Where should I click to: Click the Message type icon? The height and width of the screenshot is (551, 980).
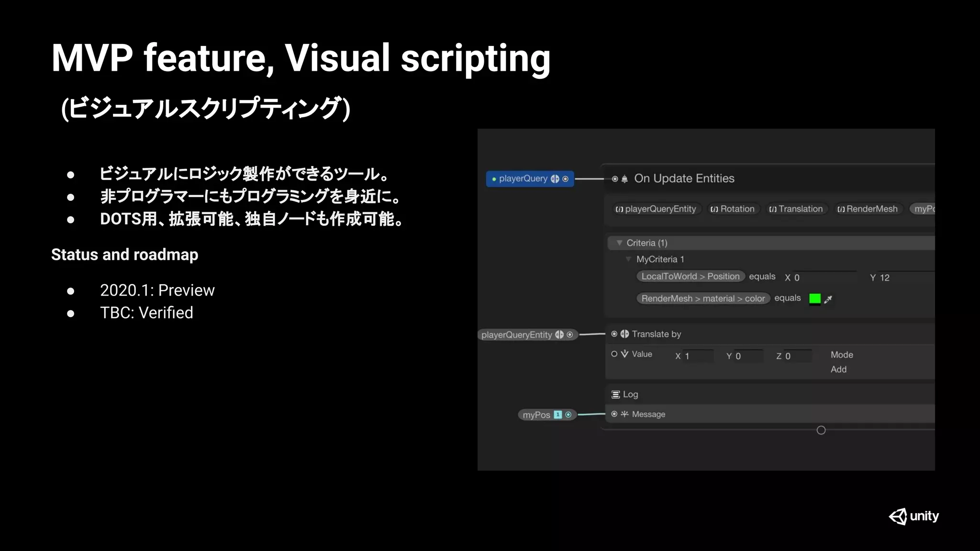click(x=625, y=414)
